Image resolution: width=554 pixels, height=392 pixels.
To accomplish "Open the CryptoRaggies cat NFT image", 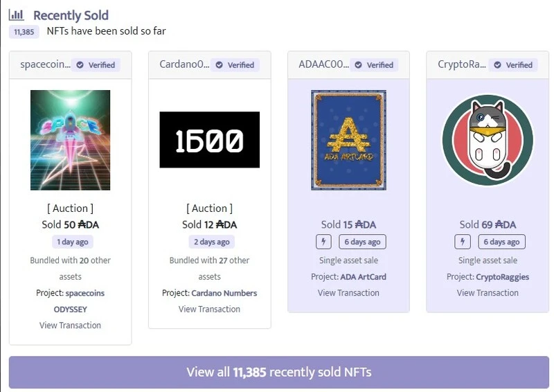I will click(488, 140).
